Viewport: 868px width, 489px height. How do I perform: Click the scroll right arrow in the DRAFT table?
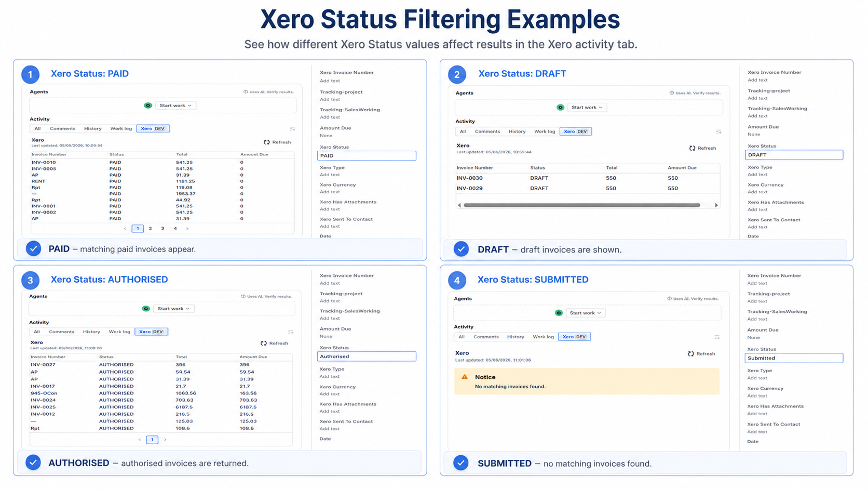[716, 205]
